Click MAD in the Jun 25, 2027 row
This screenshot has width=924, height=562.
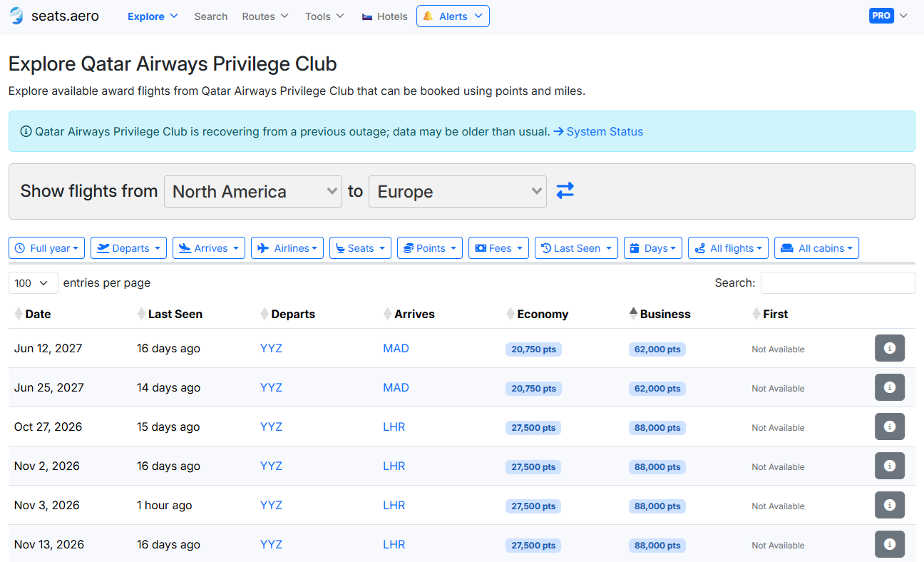pos(396,387)
